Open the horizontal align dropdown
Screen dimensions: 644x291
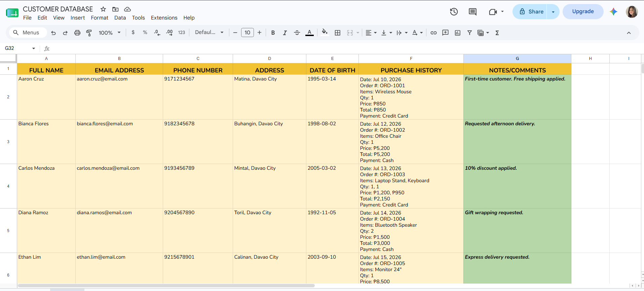(x=371, y=33)
